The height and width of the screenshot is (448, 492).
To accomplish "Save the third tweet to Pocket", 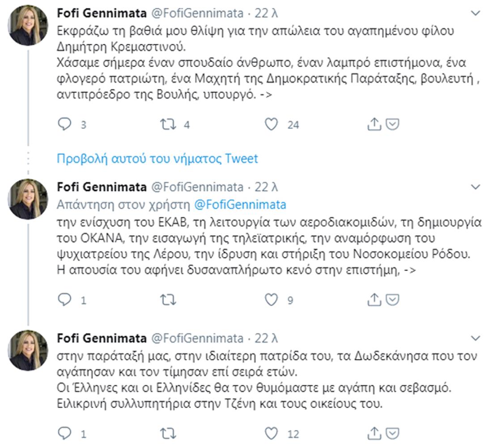I will pyautogui.click(x=392, y=433).
